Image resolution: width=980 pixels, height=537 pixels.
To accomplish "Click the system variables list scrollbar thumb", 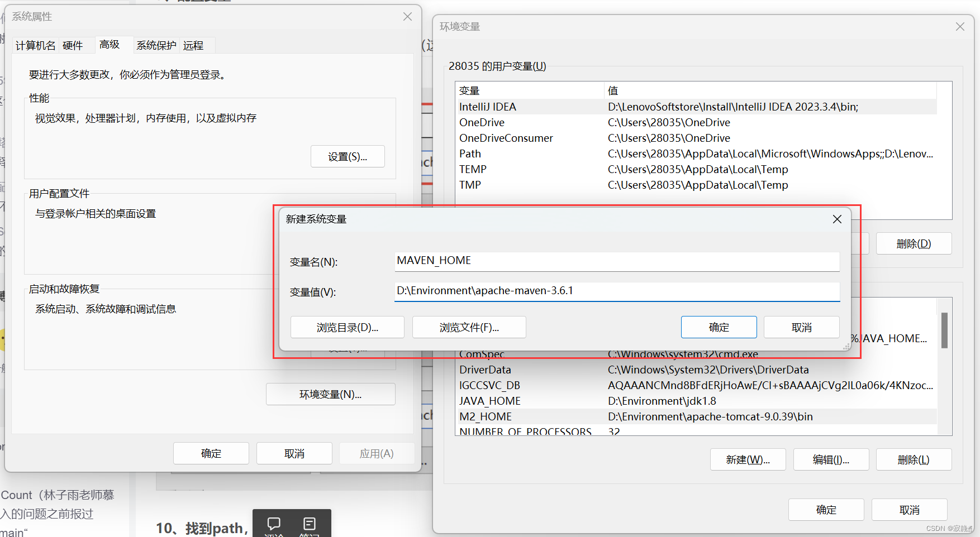I will (x=944, y=330).
